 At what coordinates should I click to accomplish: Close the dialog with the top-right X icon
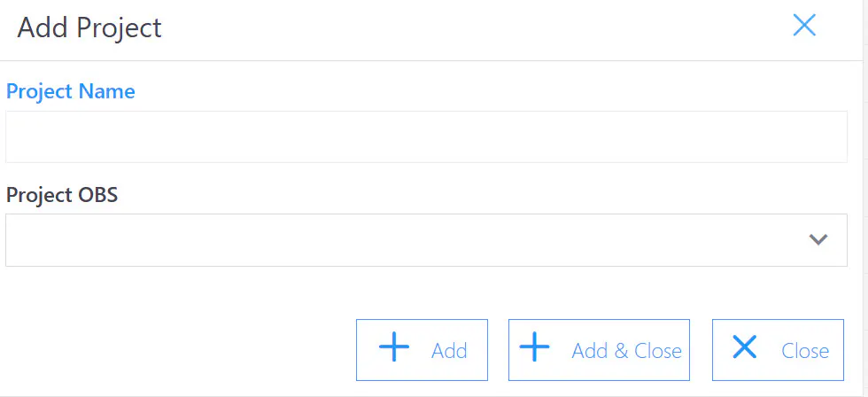[x=804, y=26]
